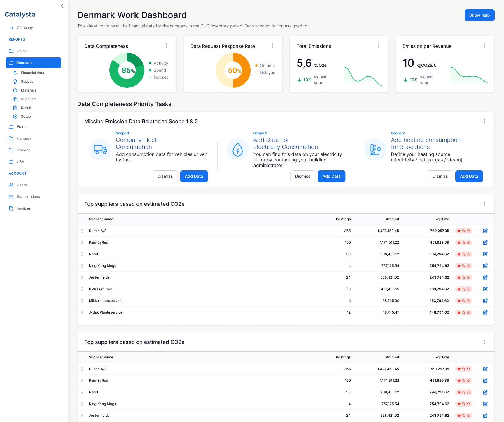The height and width of the screenshot is (422, 504).
Task: Click the edit icon for King Kong Mugs in the first table
Action: pyautogui.click(x=485, y=266)
